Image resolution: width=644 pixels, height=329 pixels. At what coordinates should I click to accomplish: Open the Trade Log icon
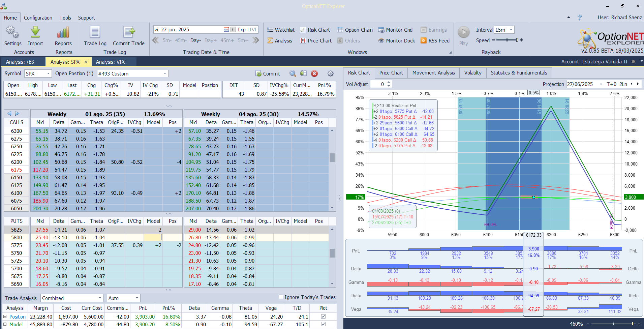click(x=95, y=33)
